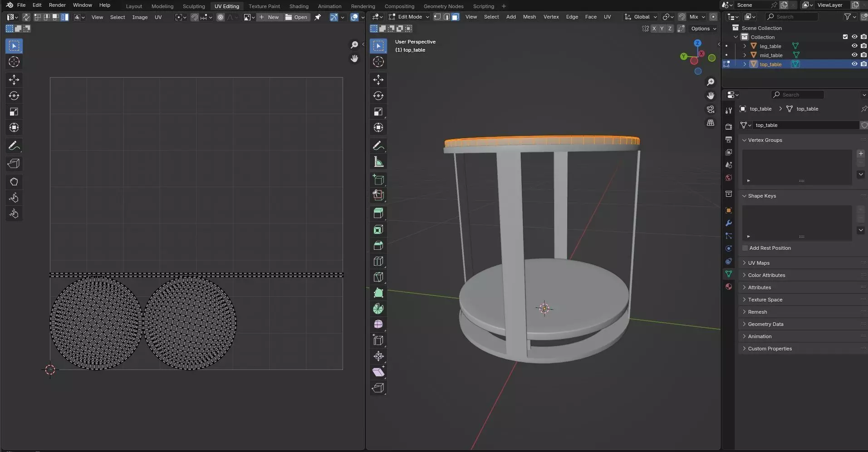Open viewport Options dropdown
The image size is (868, 452).
tap(703, 29)
